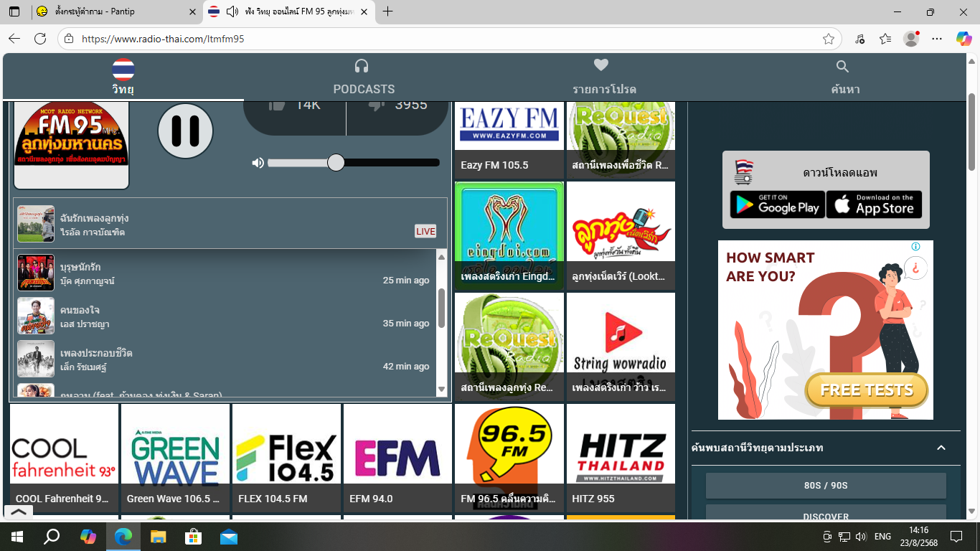Click the thumbs-down dislike icon
Image resolution: width=980 pixels, height=551 pixels.
376,105
